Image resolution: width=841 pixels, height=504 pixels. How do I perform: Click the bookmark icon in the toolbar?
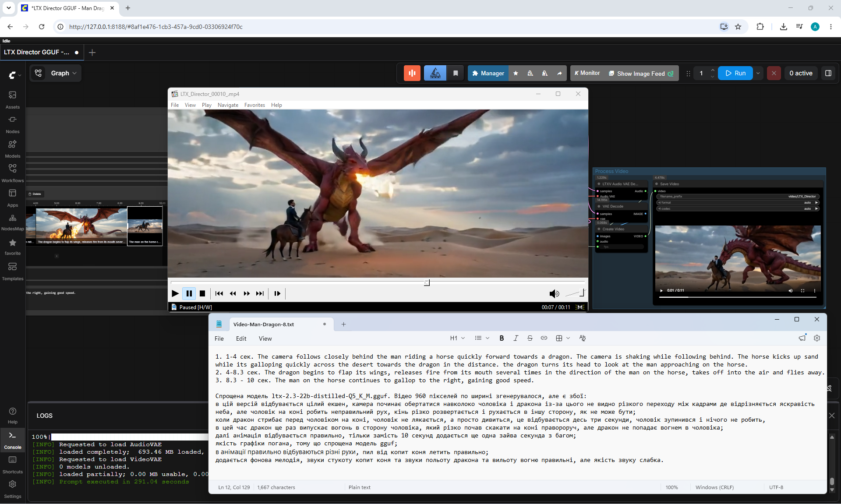[456, 73]
